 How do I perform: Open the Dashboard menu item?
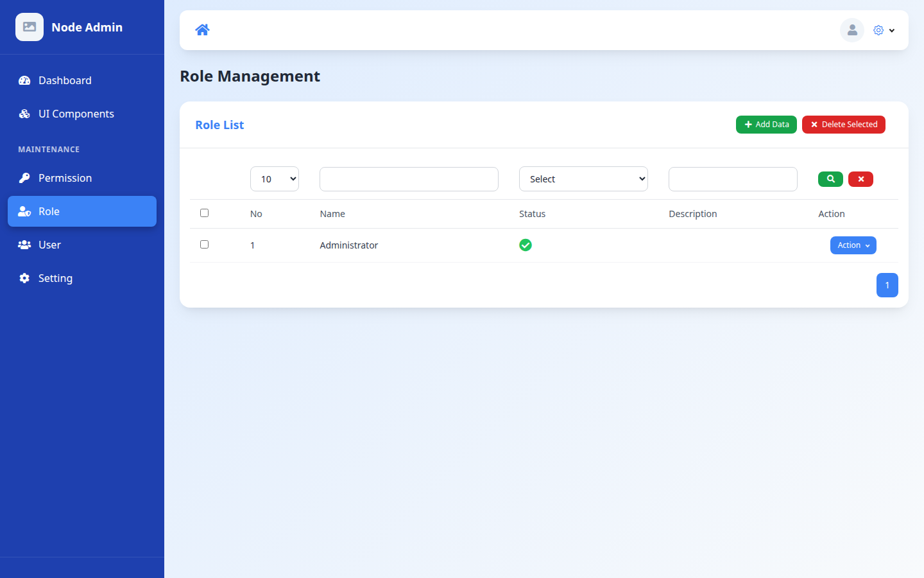point(82,80)
